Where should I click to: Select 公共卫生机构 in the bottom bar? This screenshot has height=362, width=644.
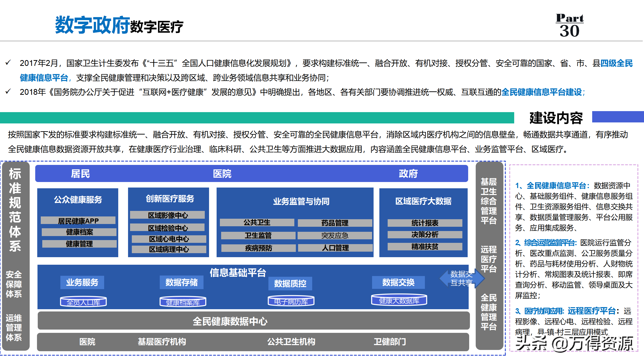tap(291, 342)
